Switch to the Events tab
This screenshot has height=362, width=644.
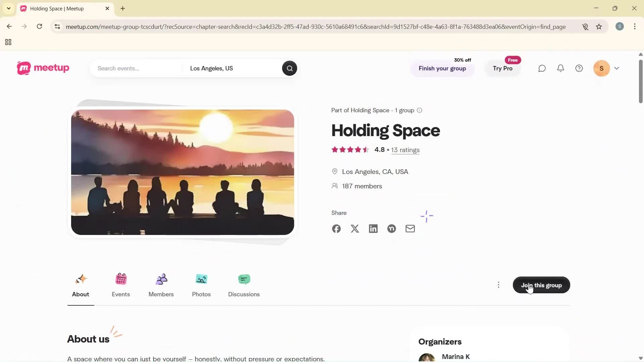pyautogui.click(x=121, y=285)
